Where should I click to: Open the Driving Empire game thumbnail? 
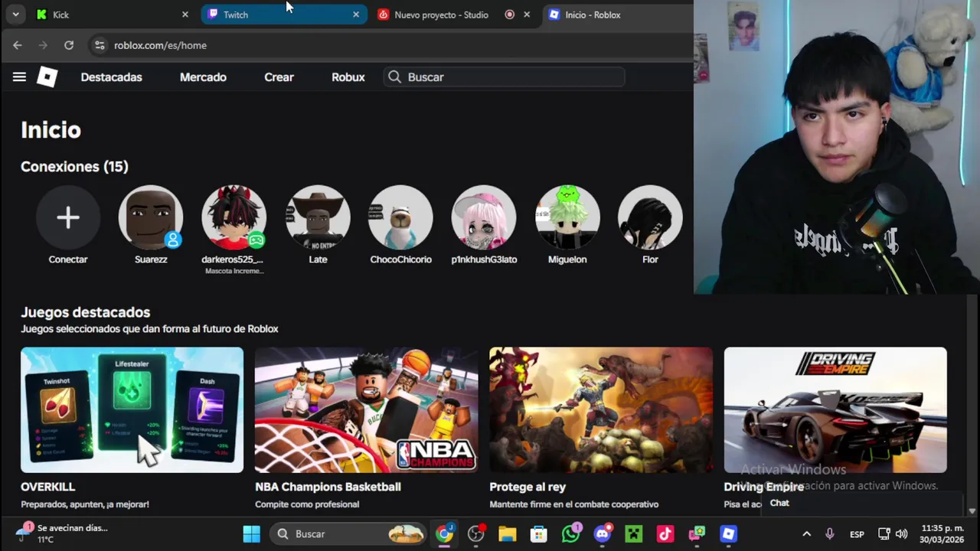coord(835,410)
